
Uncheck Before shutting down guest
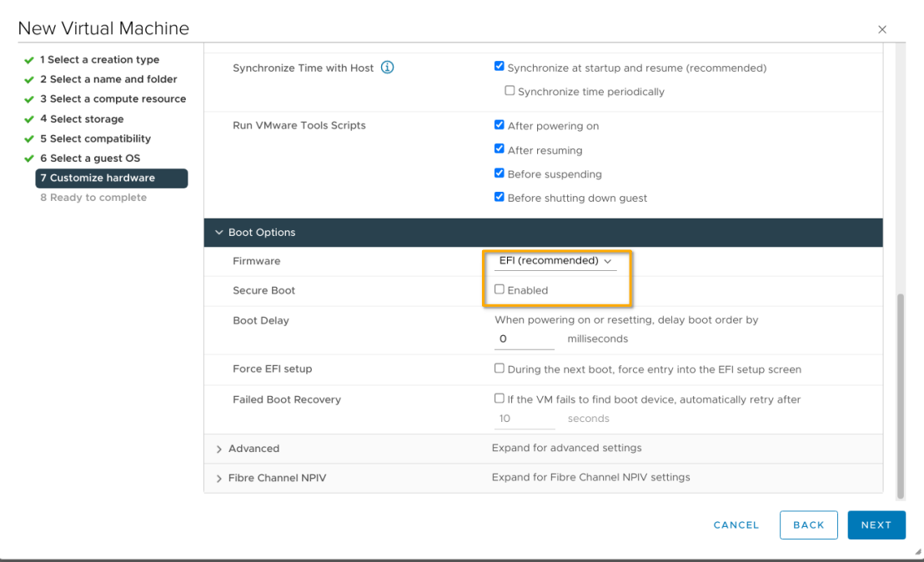click(500, 198)
